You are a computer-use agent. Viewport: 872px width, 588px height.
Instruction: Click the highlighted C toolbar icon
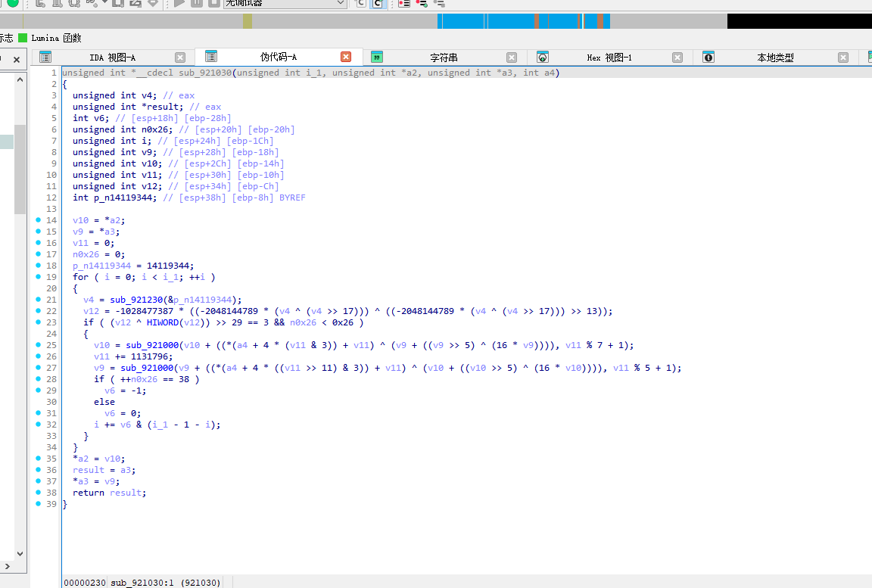click(377, 3)
